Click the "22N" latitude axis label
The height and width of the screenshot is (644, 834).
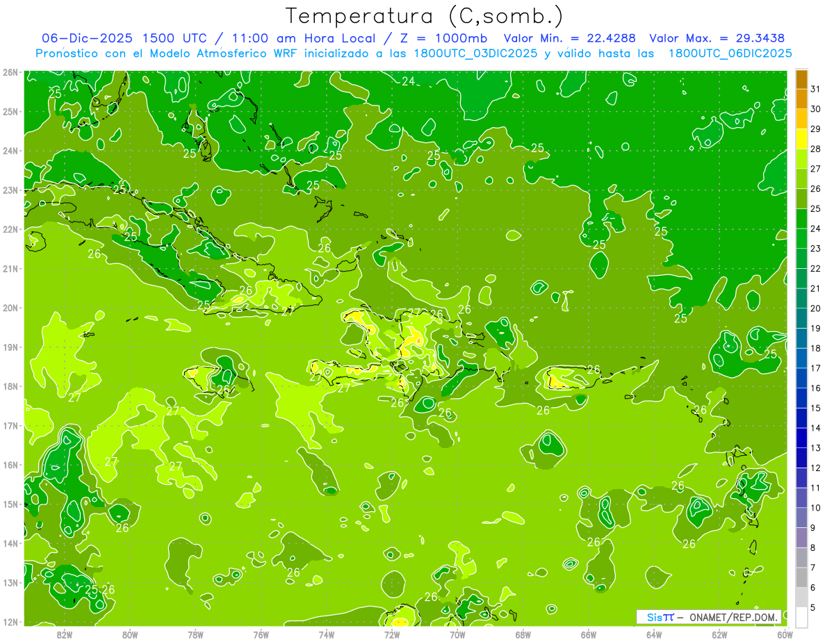tap(10, 229)
